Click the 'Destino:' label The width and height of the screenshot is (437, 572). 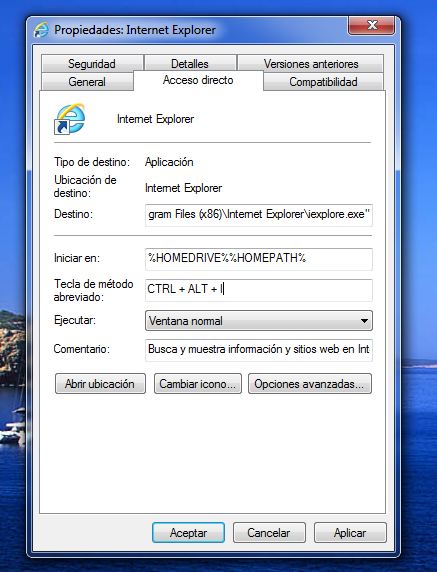click(73, 214)
